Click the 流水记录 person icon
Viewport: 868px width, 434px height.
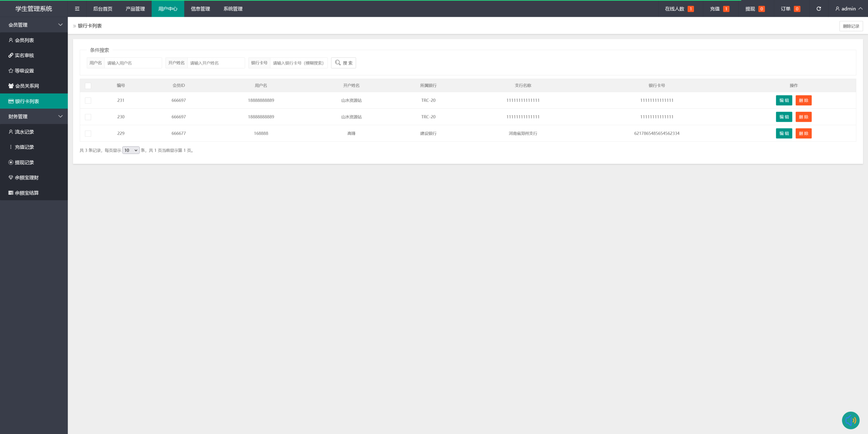[11, 132]
